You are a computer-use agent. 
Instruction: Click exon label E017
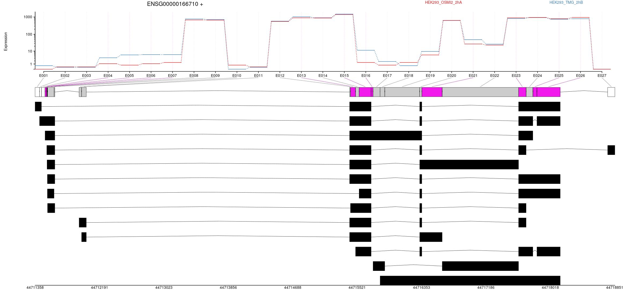tap(387, 76)
